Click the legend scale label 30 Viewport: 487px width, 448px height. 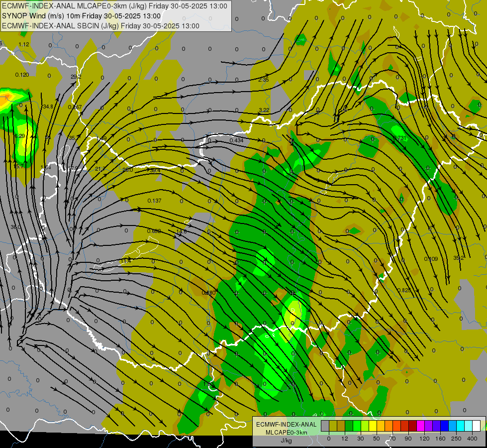(x=361, y=439)
